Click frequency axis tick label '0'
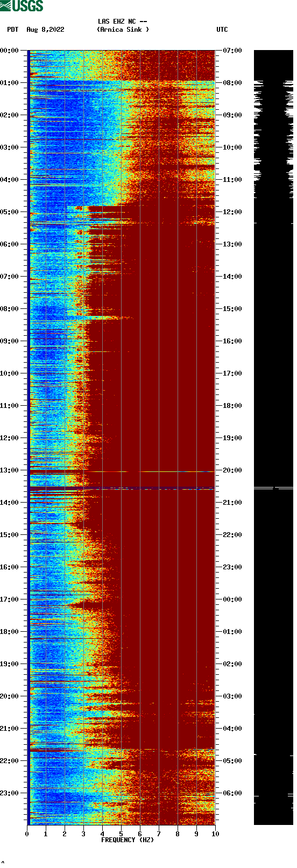297x868 pixels. (27, 834)
